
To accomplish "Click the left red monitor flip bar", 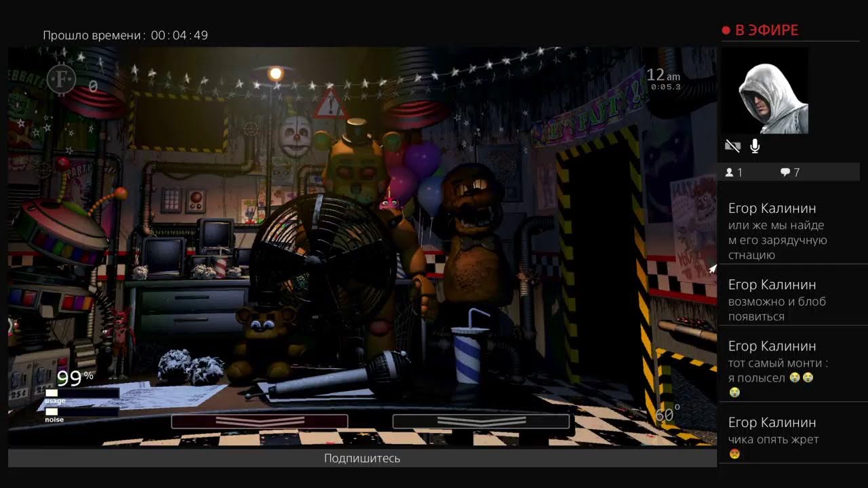I will pos(260,422).
